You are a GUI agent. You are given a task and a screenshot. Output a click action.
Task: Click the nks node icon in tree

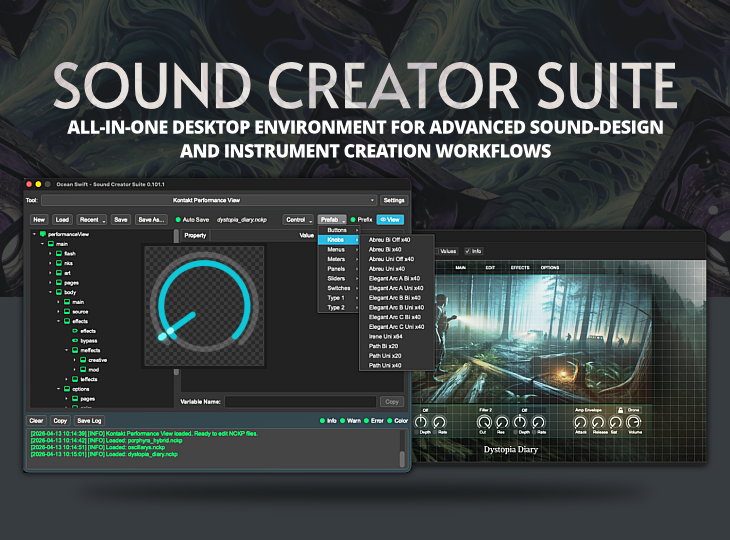click(x=59, y=263)
